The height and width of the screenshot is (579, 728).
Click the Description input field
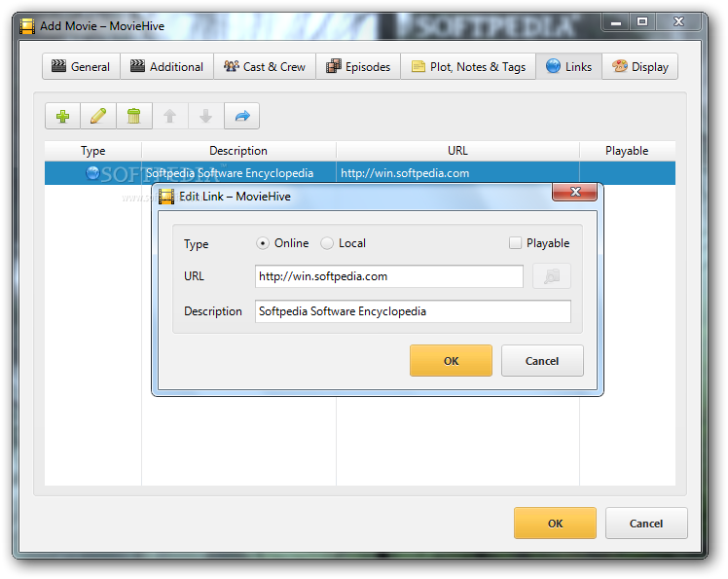413,311
